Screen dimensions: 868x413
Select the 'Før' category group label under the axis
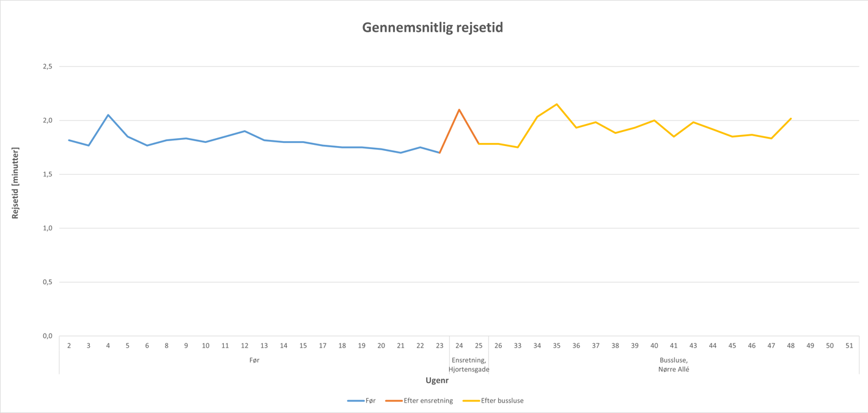[254, 360]
